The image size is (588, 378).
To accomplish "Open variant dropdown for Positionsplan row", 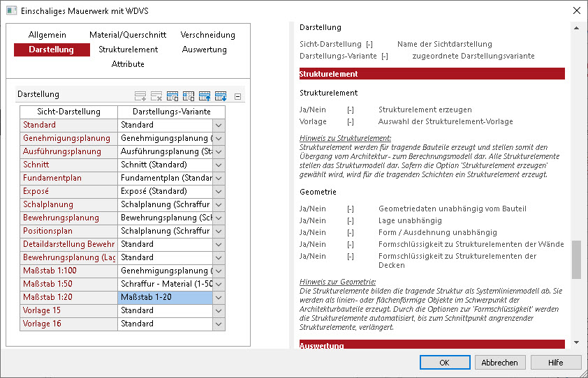I will (x=219, y=231).
